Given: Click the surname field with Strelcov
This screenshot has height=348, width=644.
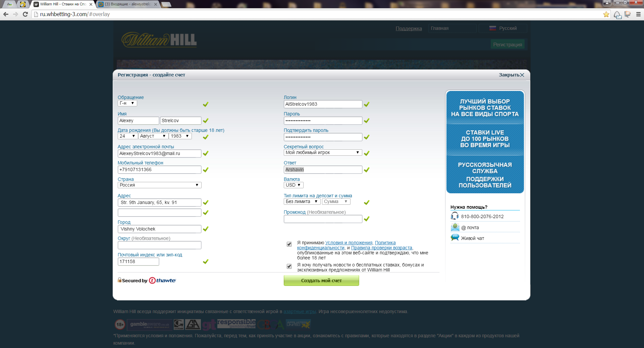Looking at the screenshot, I should coord(180,120).
